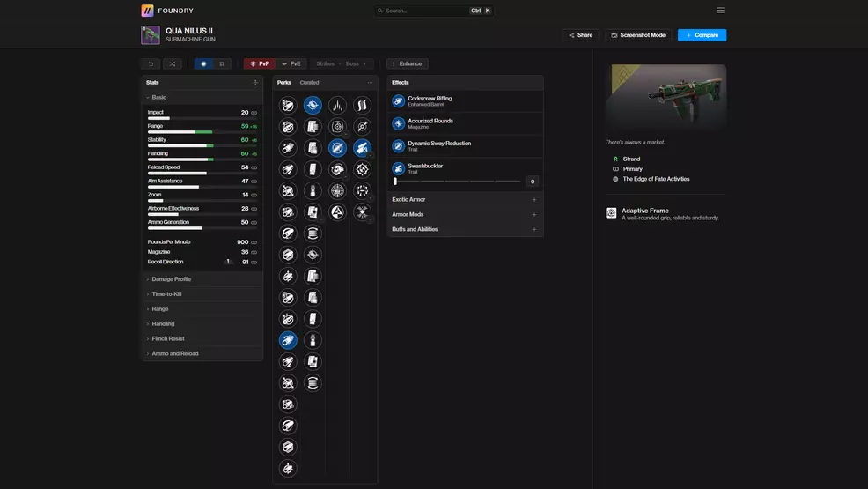Open the hamburger menu icon
Image resolution: width=868 pixels, height=489 pixels.
point(720,11)
